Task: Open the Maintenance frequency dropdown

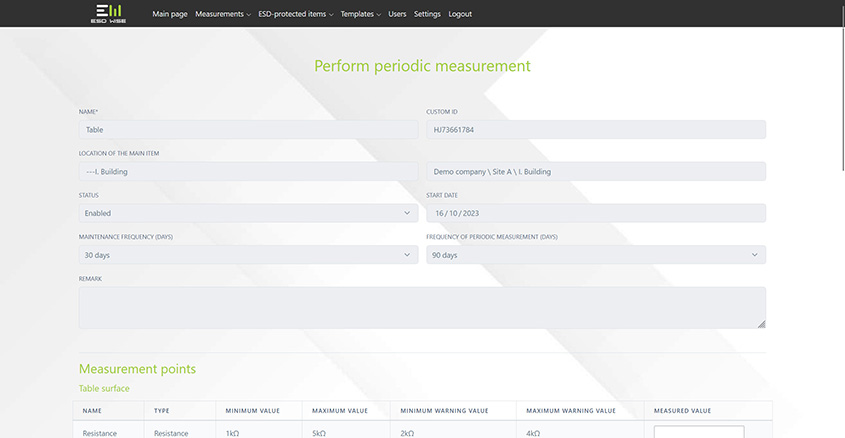Action: [248, 255]
